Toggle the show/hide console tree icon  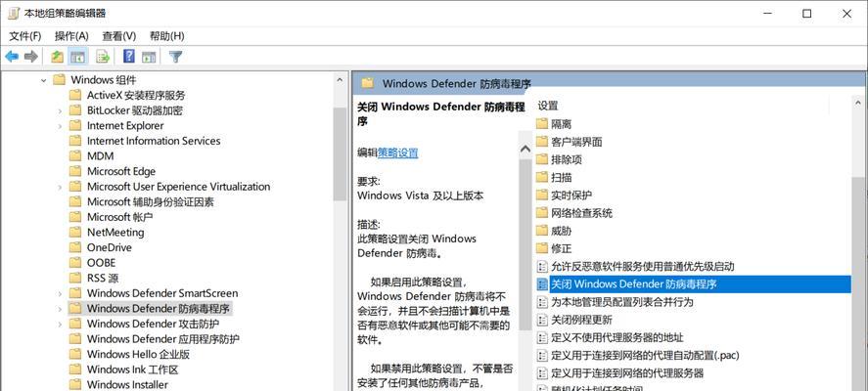77,57
